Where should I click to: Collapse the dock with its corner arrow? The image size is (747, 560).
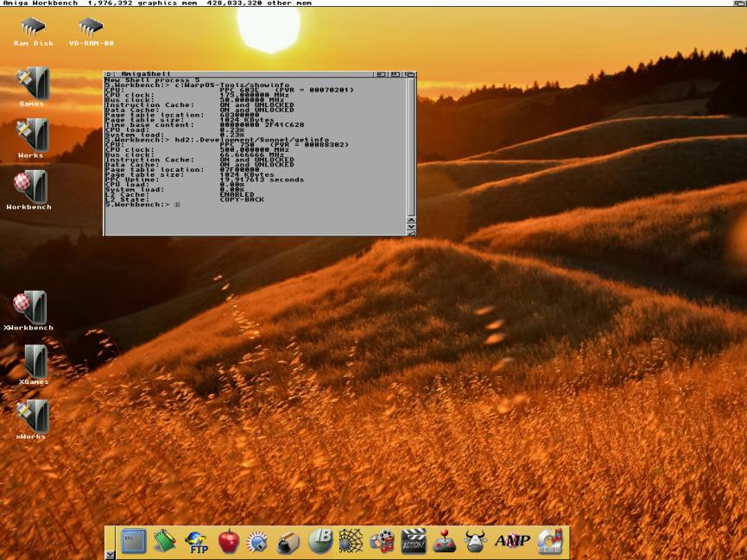110,555
